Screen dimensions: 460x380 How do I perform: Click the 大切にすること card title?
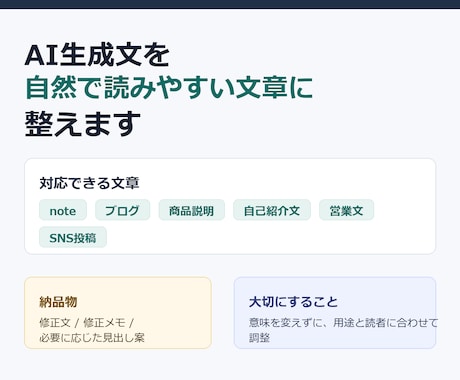pyautogui.click(x=293, y=302)
